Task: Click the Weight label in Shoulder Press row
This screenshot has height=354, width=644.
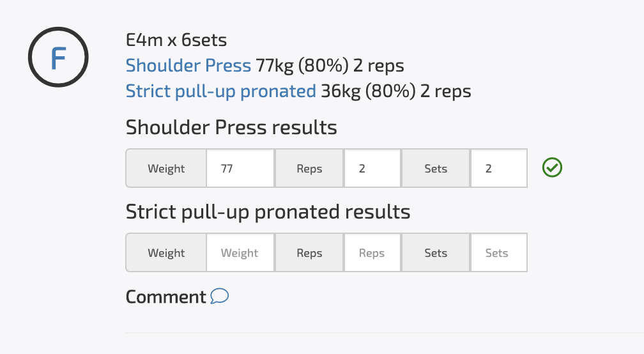Action: click(166, 169)
